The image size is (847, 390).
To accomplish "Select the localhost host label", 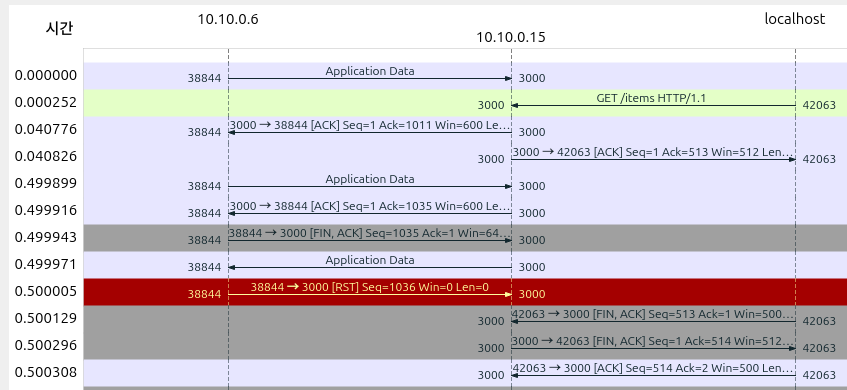I will 795,19.
